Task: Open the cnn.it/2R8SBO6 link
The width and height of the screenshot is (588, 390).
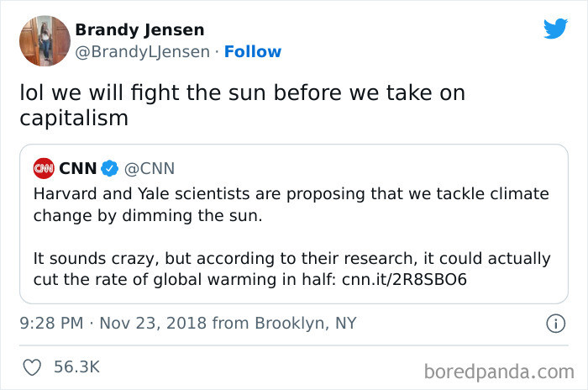Action: coord(404,280)
